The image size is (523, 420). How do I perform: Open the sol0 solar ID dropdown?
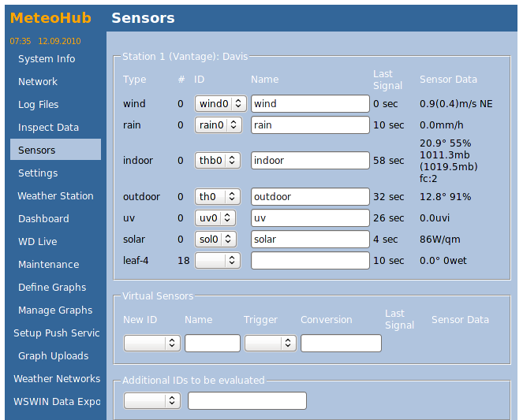(215, 239)
